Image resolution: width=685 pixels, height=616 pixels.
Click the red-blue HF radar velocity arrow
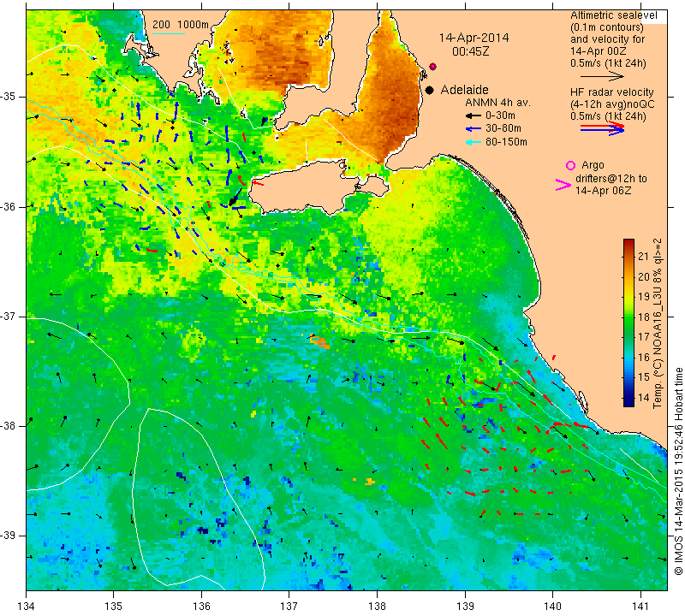[602, 128]
